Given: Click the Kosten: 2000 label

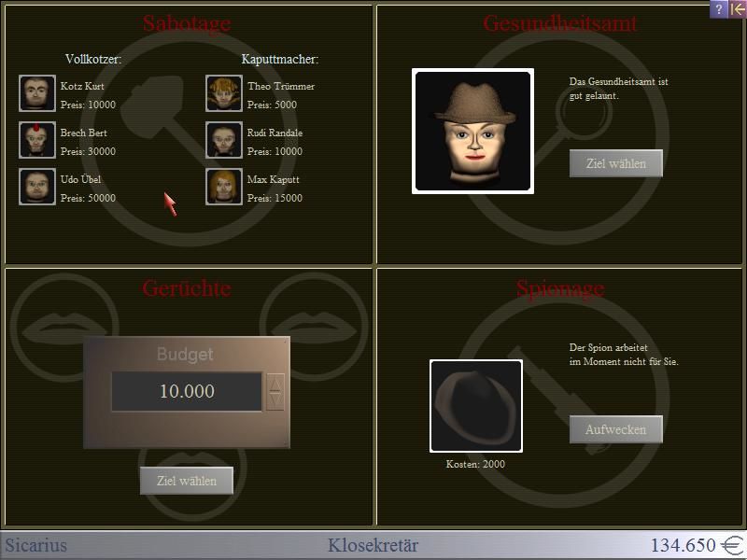Looking at the screenshot, I should click(x=475, y=464).
